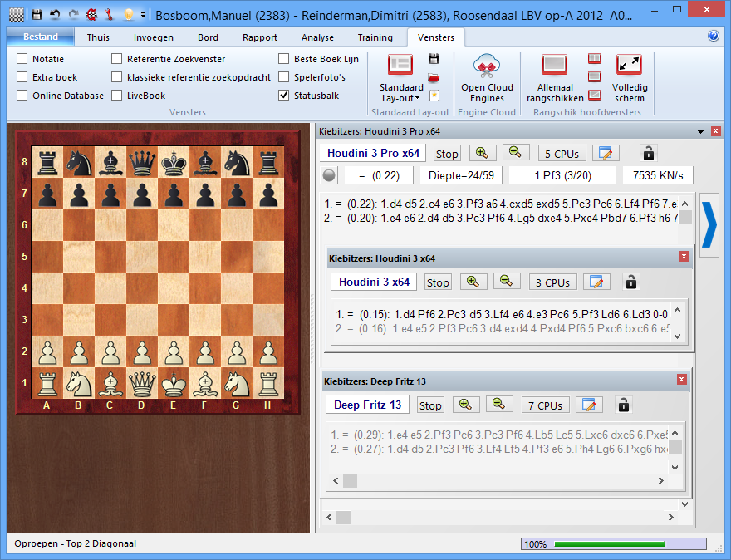
Task: Stop the Houdini 3 x64 engine
Action: 438,282
